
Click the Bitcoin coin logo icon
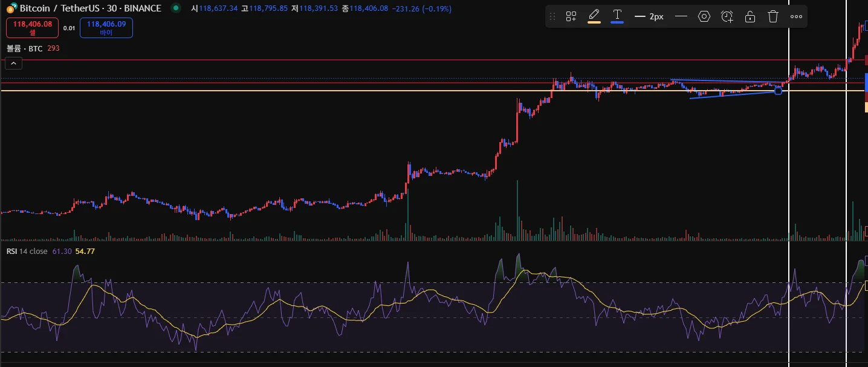pos(11,8)
